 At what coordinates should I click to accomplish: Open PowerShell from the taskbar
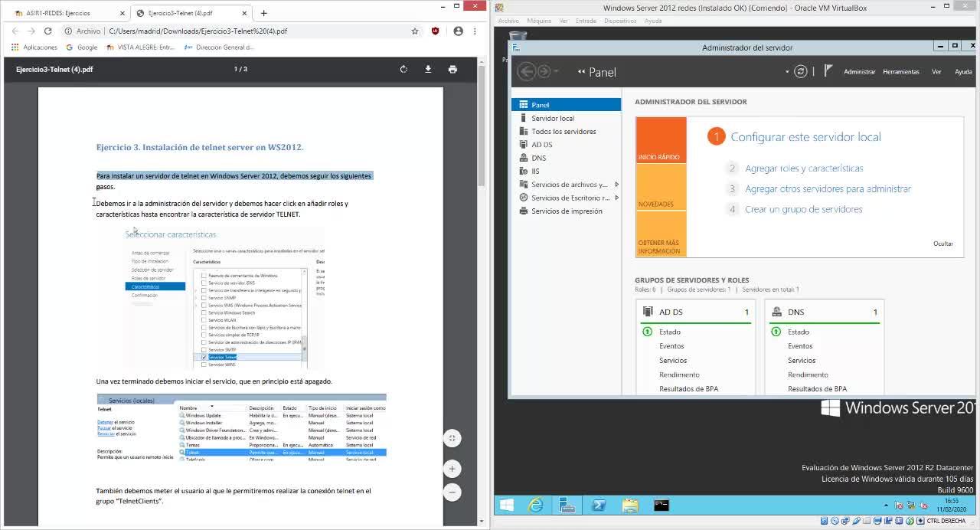599,505
